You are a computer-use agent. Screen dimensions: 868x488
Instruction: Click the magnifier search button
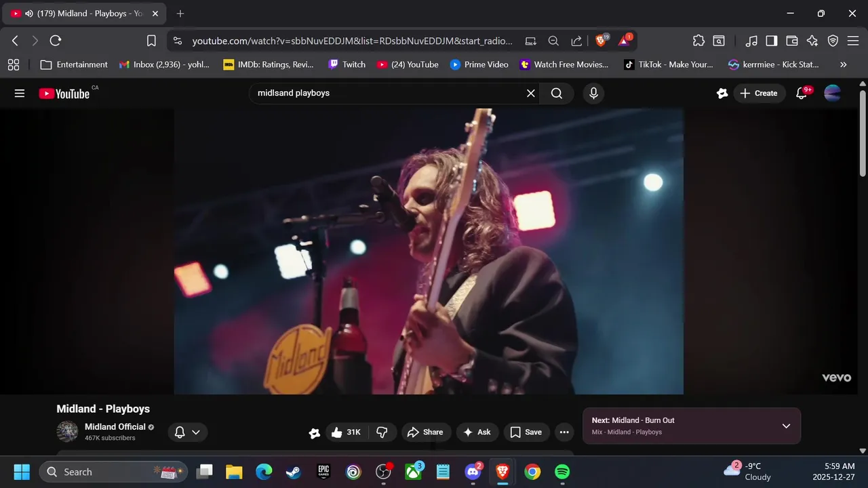(x=557, y=94)
